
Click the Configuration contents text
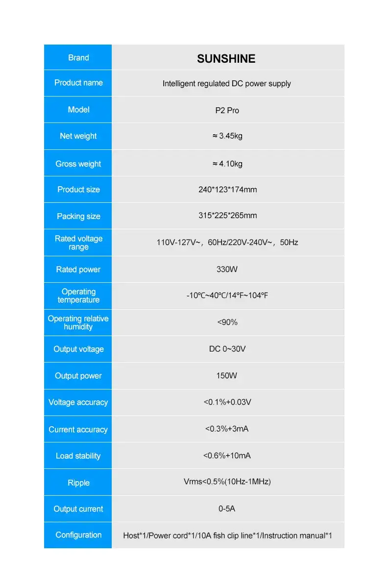click(x=227, y=535)
